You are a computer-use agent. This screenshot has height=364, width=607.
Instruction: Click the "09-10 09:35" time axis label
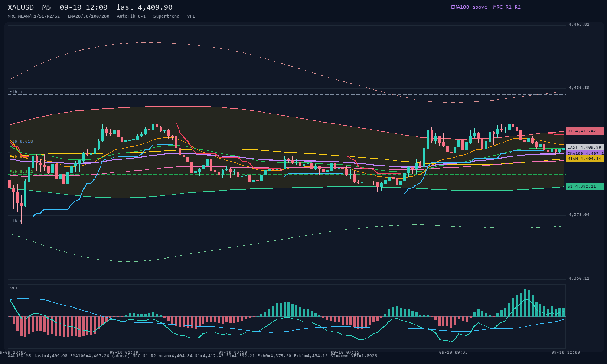[454, 352]
